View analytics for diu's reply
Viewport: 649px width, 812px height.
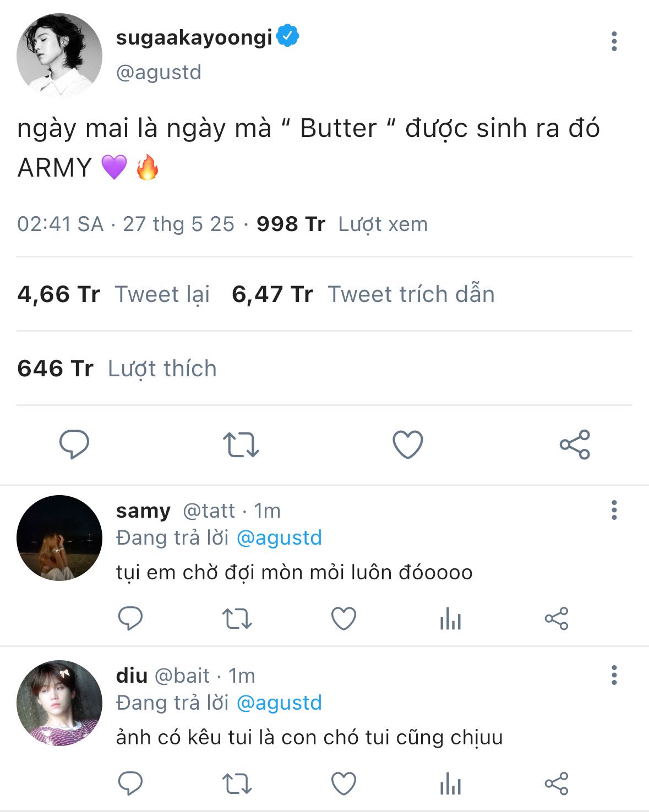[x=450, y=783]
